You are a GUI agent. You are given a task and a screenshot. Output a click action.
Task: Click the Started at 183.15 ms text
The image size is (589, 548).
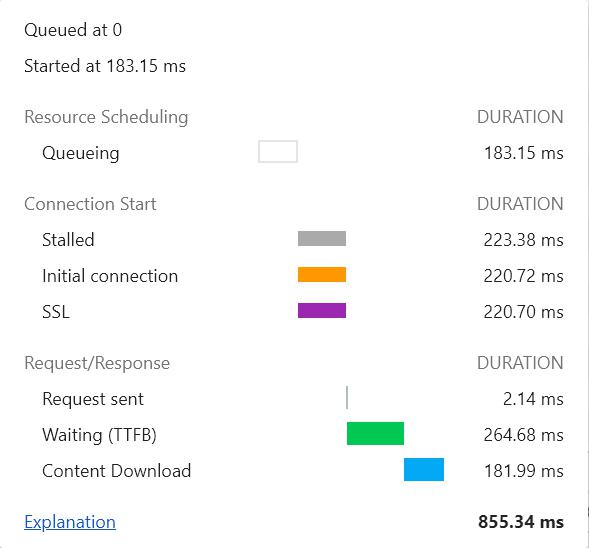coord(105,66)
